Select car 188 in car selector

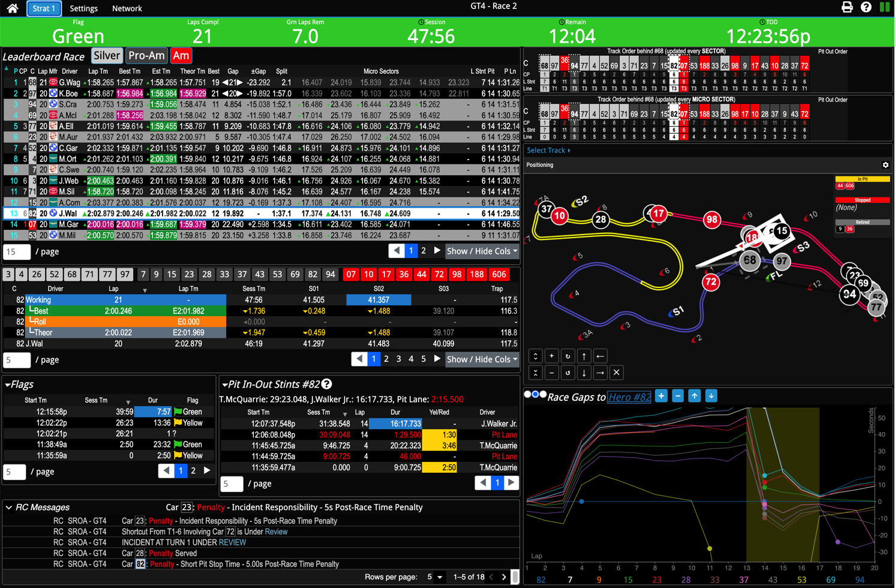(477, 275)
